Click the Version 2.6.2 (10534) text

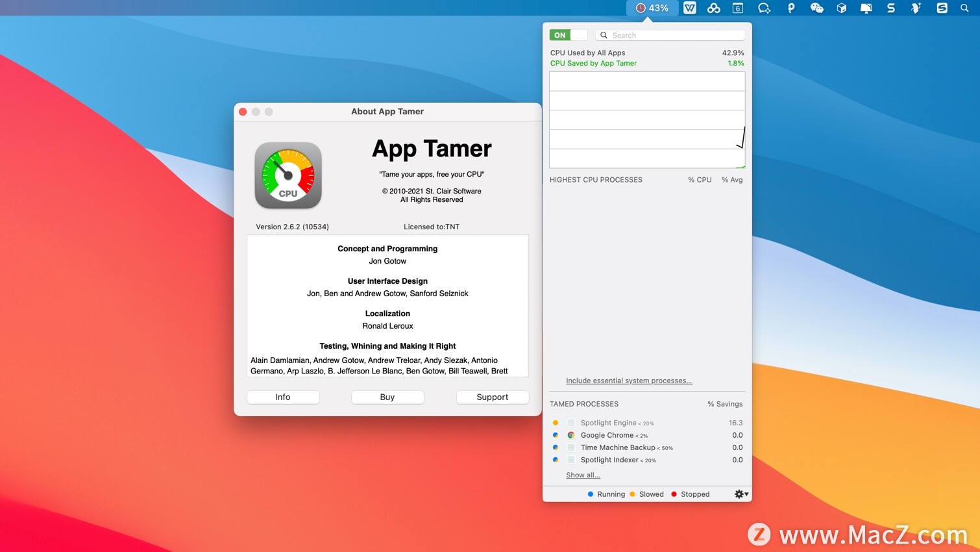[292, 227]
